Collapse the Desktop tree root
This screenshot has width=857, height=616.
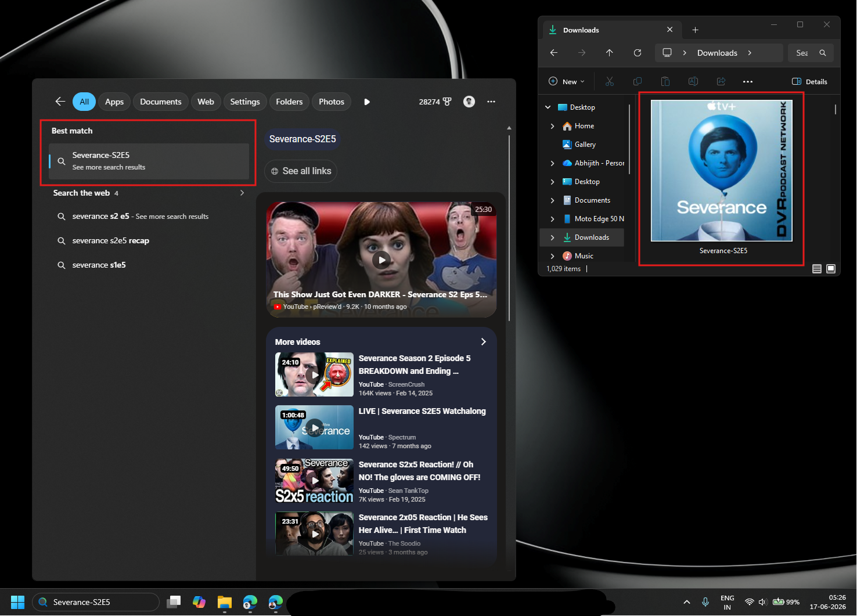click(x=548, y=107)
